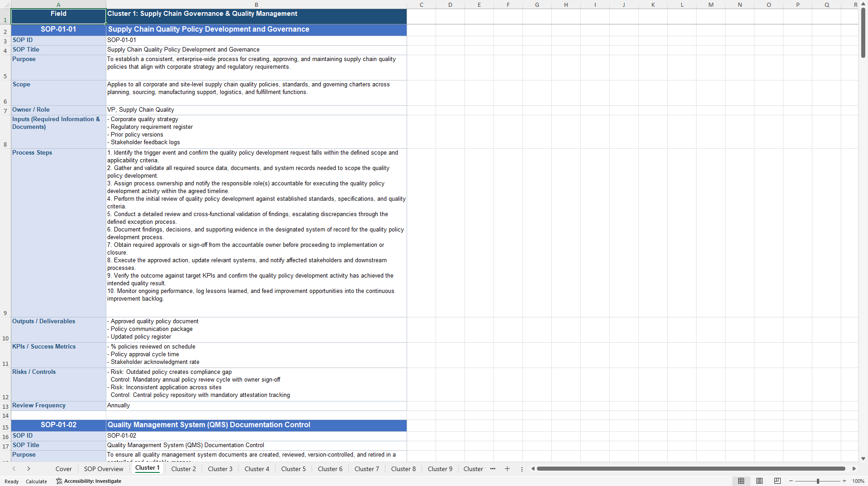Viewport: 868px width, 486px height.
Task: Select the cell listing 'Approved quality policy document'
Action: click(x=256, y=330)
